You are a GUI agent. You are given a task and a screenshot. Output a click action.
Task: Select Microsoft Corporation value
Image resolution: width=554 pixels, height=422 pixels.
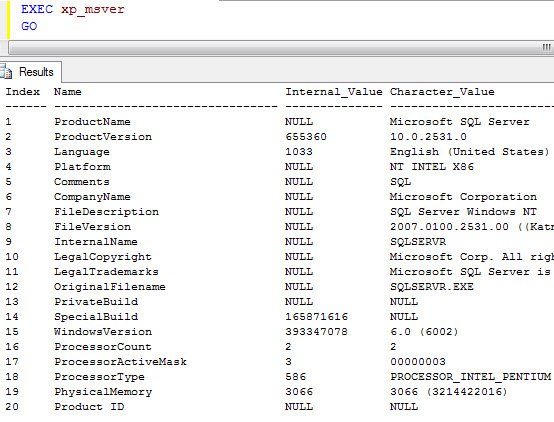463,197
